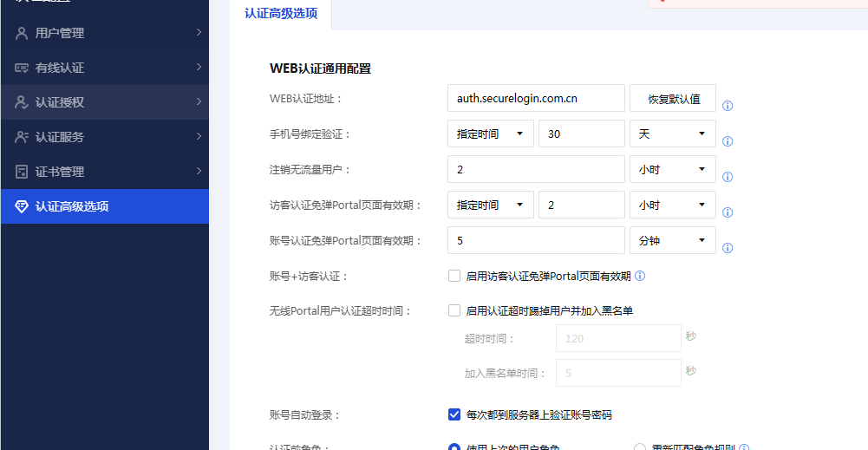
Task: Click the 恢复默认值 button
Action: click(673, 99)
